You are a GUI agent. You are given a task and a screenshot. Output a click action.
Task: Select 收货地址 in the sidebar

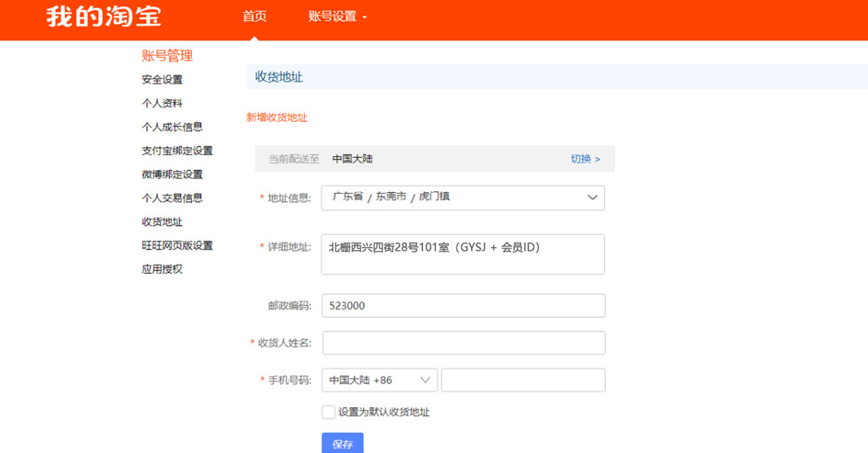162,222
